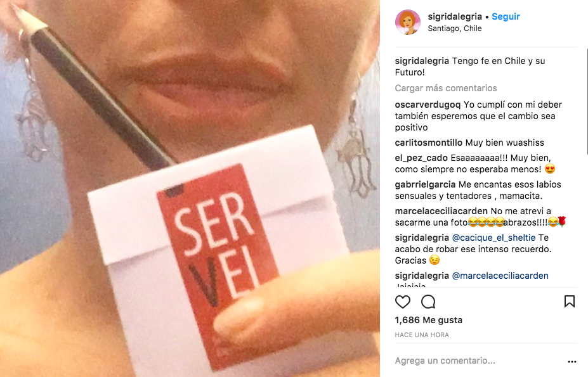This screenshot has width=588, height=377.
Task: Visit the gabrrielgarcia commenter profile
Action: point(425,184)
